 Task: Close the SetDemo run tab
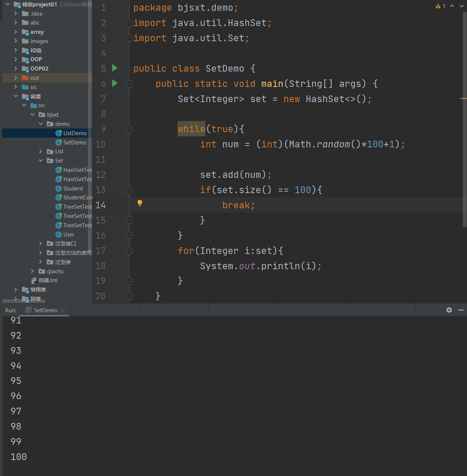pyautogui.click(x=62, y=310)
